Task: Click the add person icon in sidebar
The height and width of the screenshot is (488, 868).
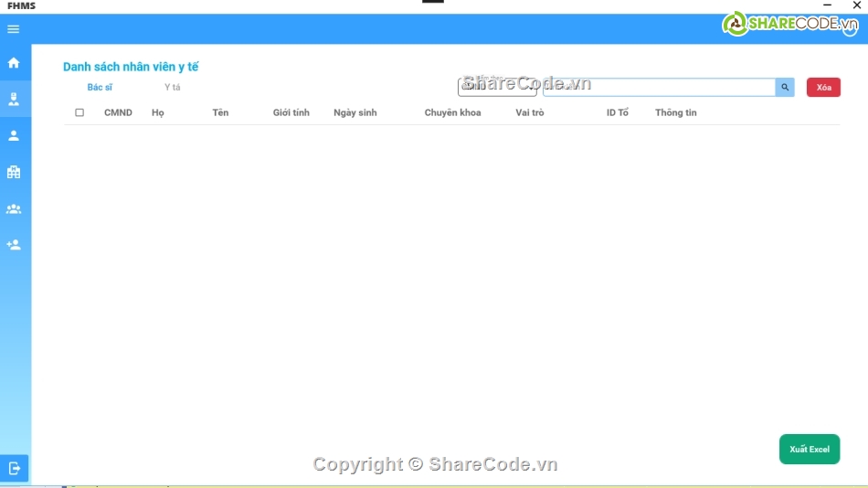Action: click(14, 245)
